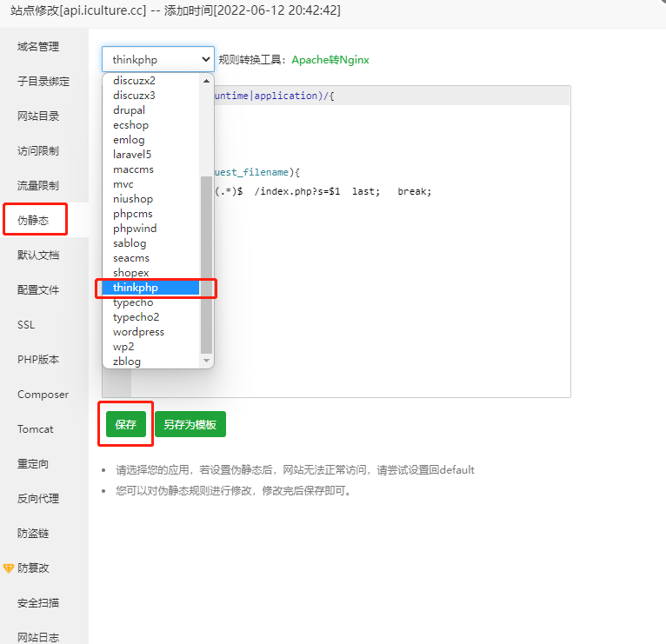The width and height of the screenshot is (666, 644).
Task: Choose sablog from the template list
Action: pos(150,243)
